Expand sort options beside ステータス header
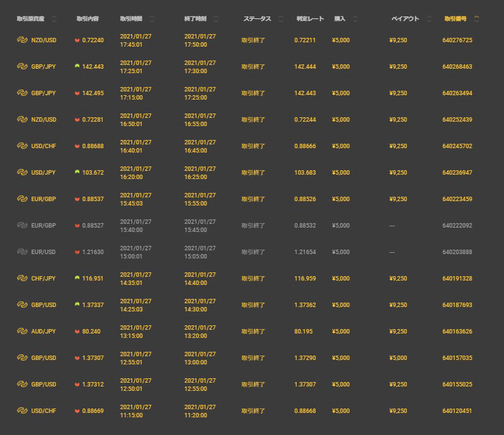The height and width of the screenshot is (435, 504). point(279,19)
